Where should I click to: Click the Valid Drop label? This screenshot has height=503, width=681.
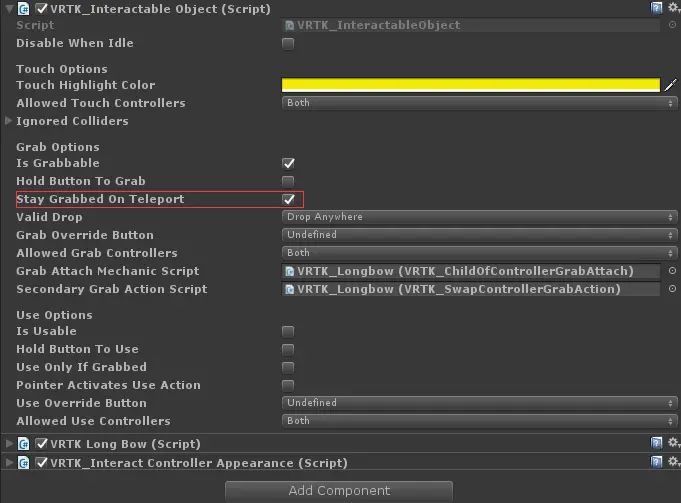(49, 217)
